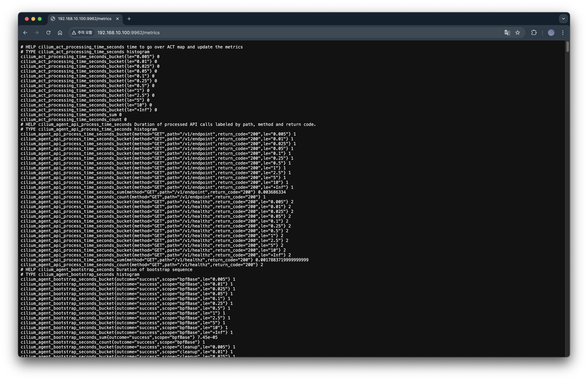Open a new tab with plus

pos(129,19)
